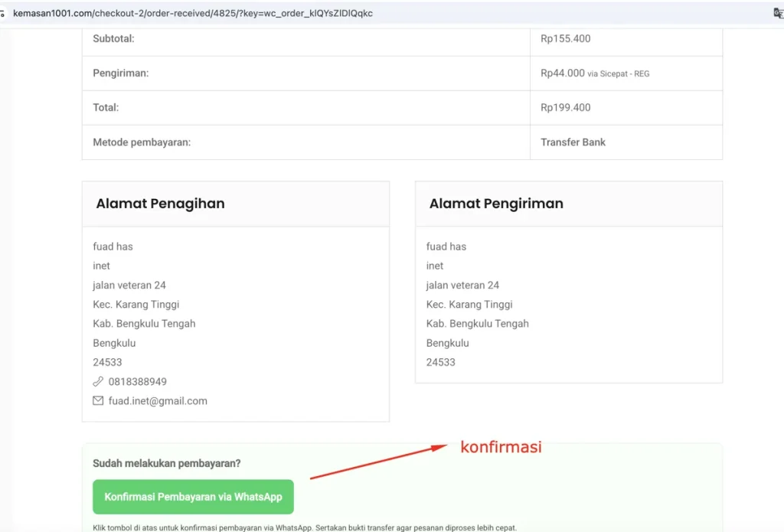Click 'Kab. Bengkulu Tengah' in shipping address
The height and width of the screenshot is (532, 784).
[477, 324]
